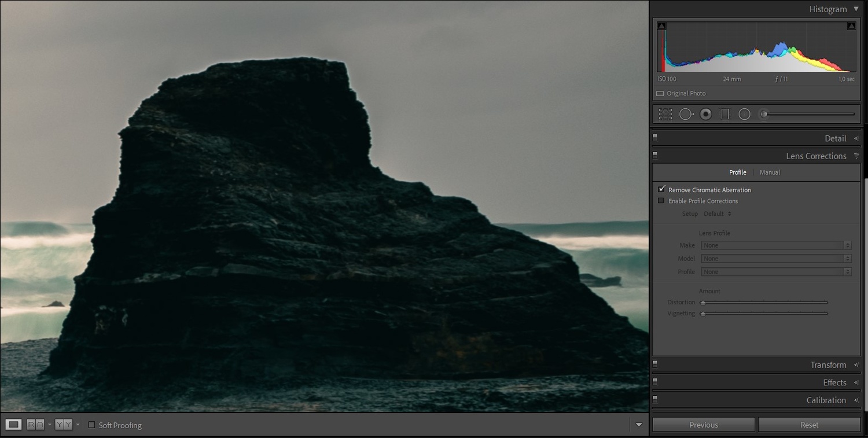The image size is (868, 438).
Task: Select the Profile tab in Lens Corrections
Action: (737, 172)
